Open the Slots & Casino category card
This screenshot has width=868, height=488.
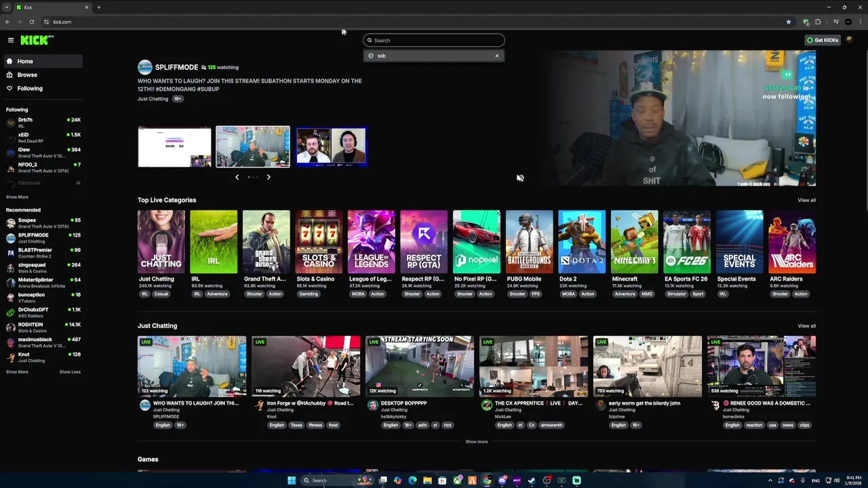click(319, 242)
